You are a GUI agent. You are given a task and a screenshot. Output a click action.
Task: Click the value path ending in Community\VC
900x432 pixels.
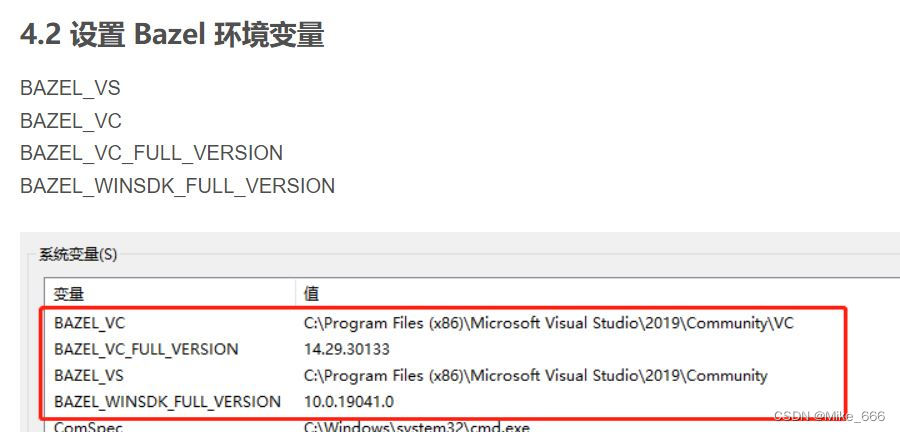click(x=549, y=323)
